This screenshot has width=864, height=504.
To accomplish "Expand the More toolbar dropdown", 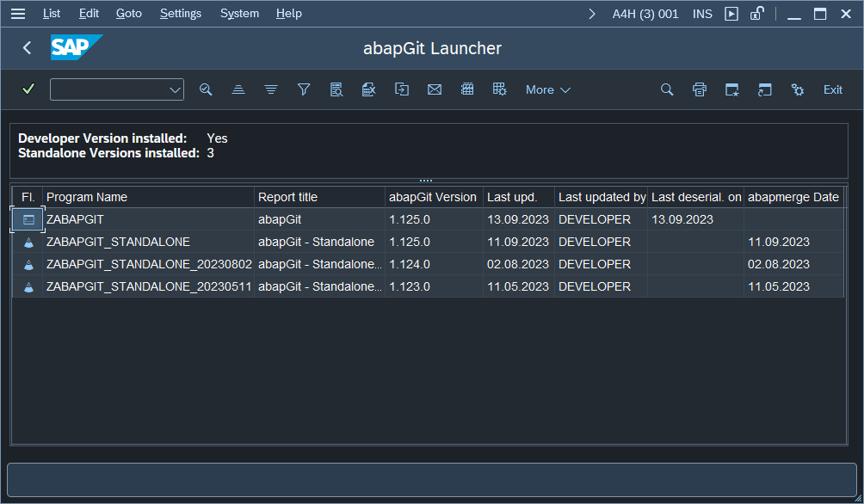I will pos(548,89).
